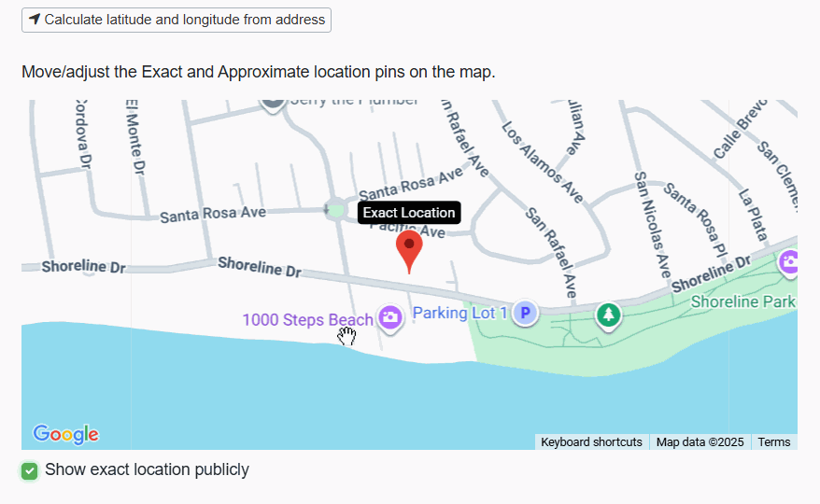Screen dimensions: 820x504
Task: Click the 'Show exact location publicly' label text
Action: [x=147, y=469]
